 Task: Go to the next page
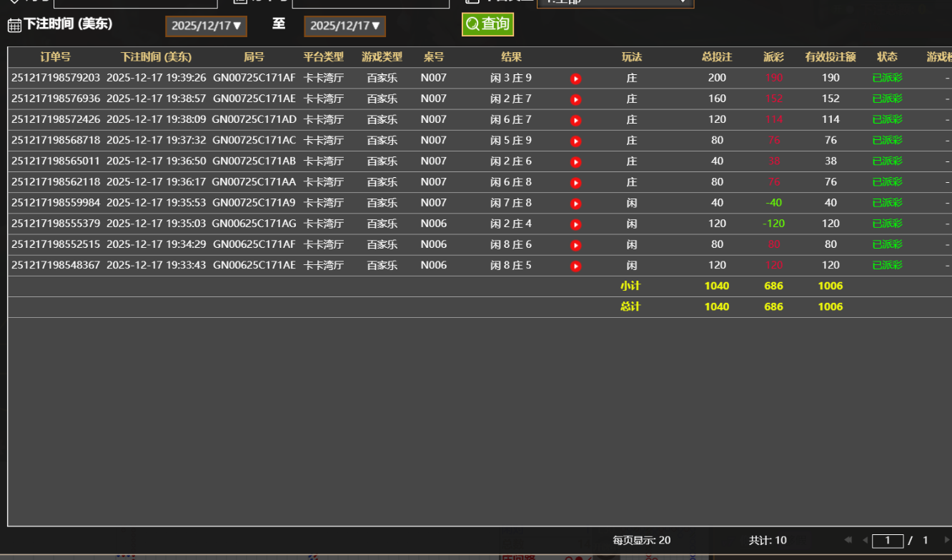946,540
